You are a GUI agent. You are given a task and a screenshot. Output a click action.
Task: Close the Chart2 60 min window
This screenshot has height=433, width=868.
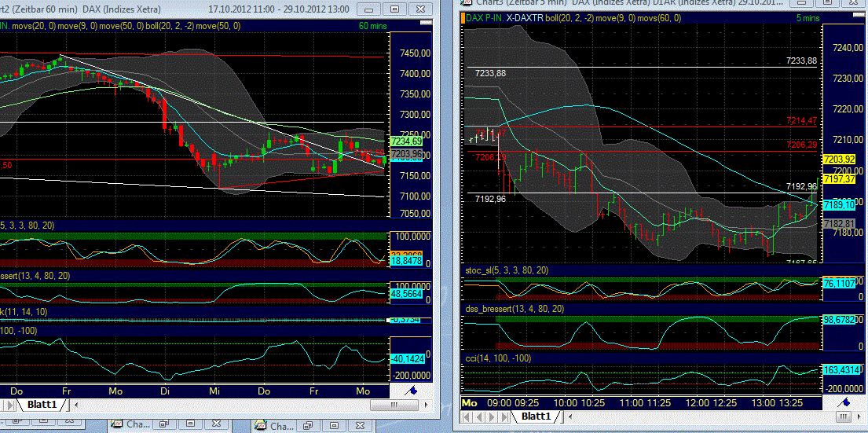(x=421, y=9)
